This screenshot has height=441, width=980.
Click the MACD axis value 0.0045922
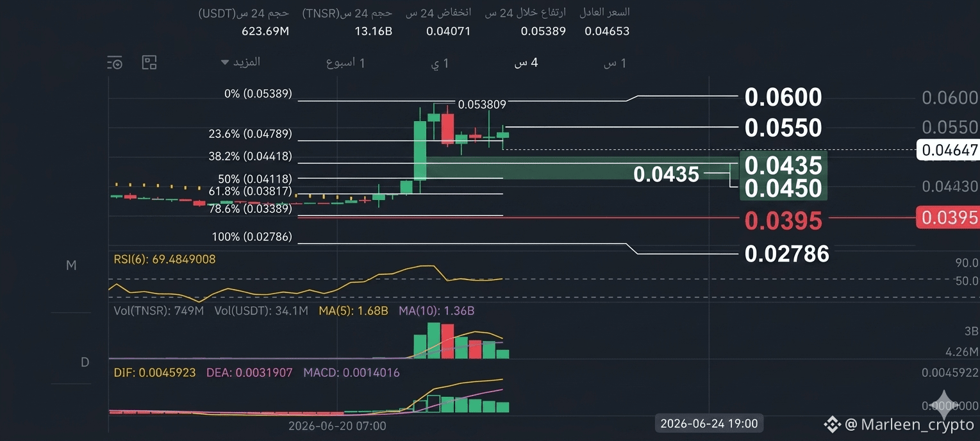(x=950, y=372)
